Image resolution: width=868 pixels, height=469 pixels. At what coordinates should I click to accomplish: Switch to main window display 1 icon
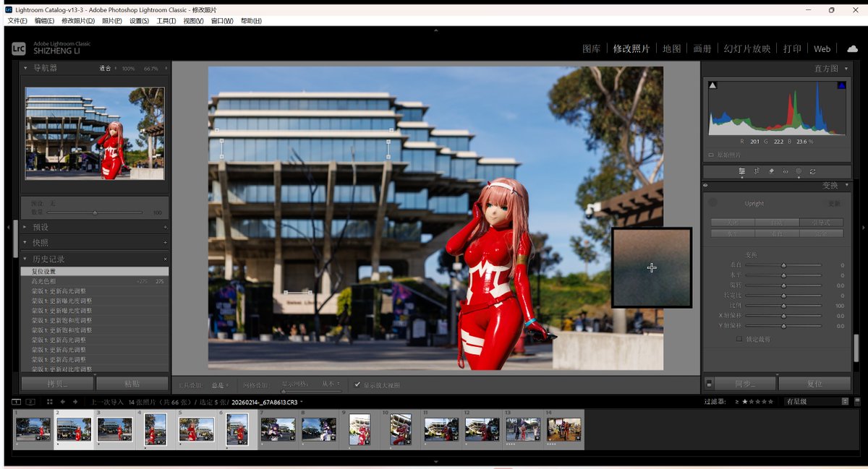tap(17, 401)
